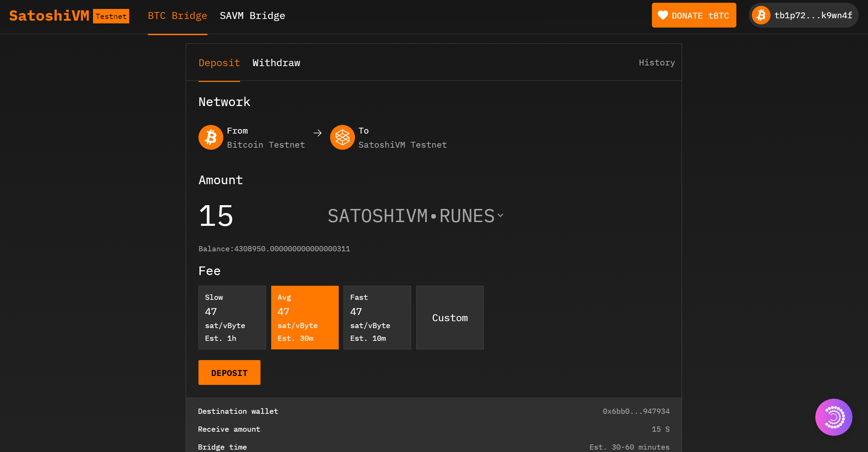Image resolution: width=868 pixels, height=452 pixels.
Task: Click the Bitcoin icon in wallet badge
Action: tap(761, 15)
